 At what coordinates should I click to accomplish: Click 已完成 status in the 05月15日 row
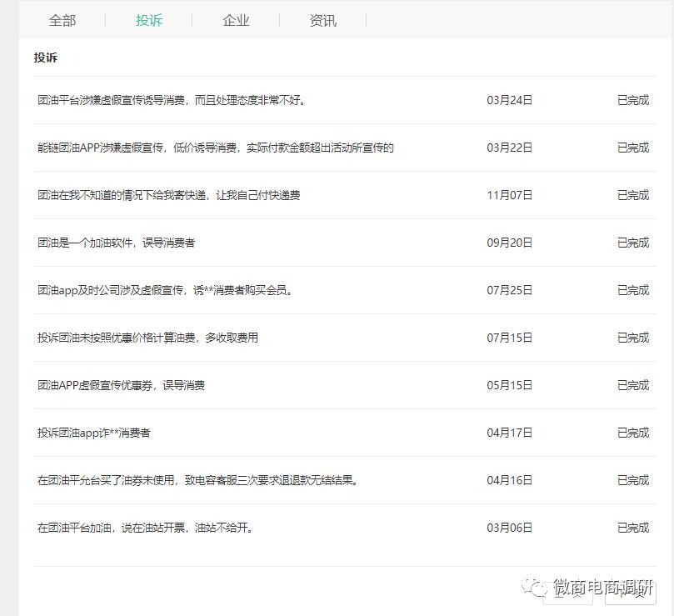pos(633,385)
